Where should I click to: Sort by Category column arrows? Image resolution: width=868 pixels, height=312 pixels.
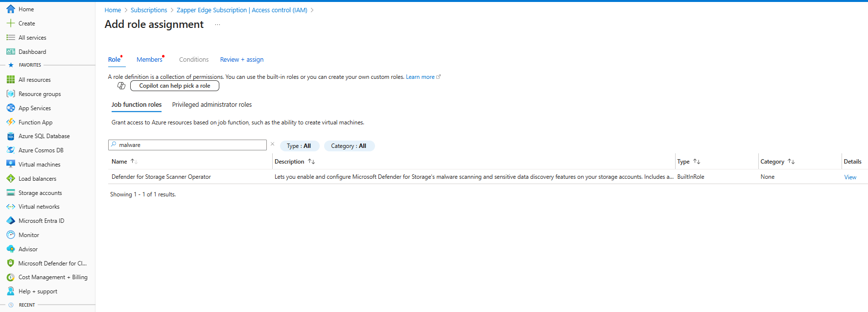pos(791,161)
